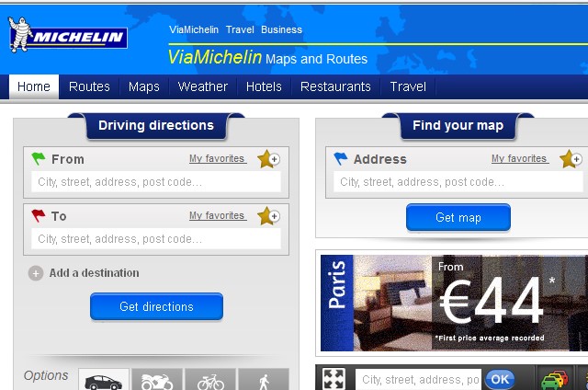Select the car travel mode option
Viewport: 588px width, 390px height.
pyautogui.click(x=104, y=380)
